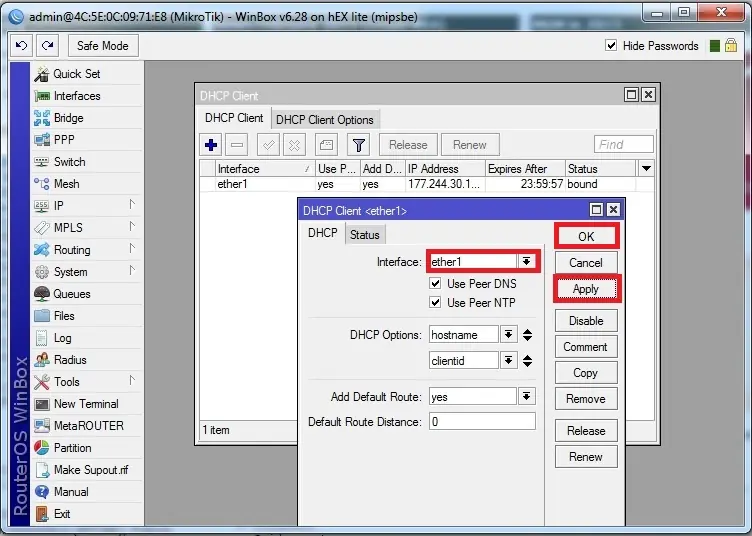Viewport: 752px width, 536px height.
Task: Click the comment icon in DHCP Client toolbar
Action: 326,145
